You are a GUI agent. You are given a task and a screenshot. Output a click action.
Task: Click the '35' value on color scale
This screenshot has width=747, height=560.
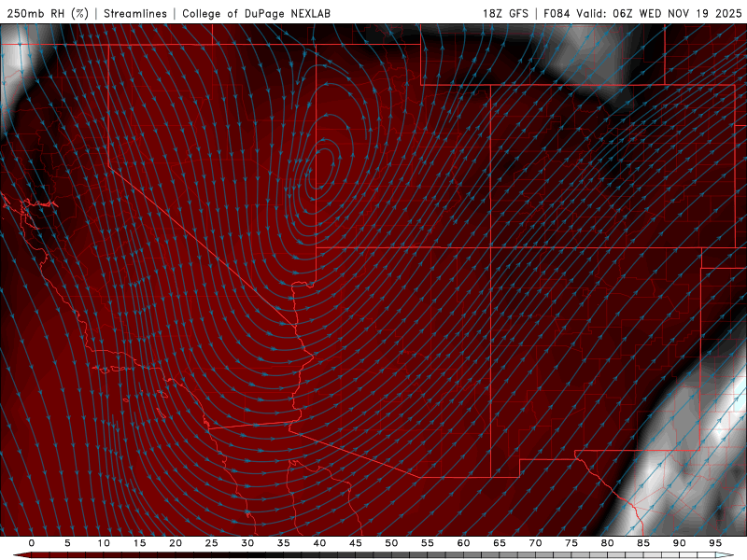284,543
